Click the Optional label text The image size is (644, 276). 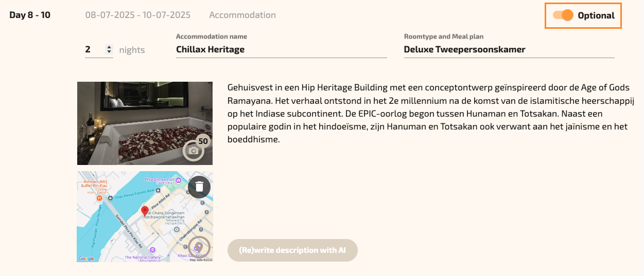click(x=596, y=15)
